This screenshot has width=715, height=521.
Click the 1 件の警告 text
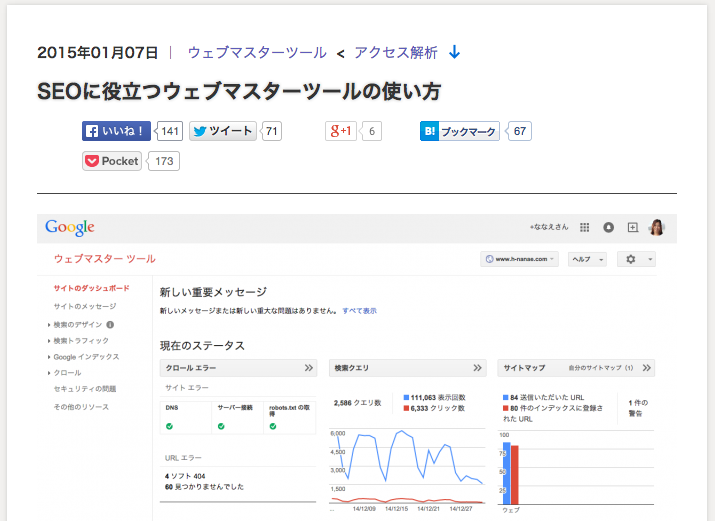point(638,408)
